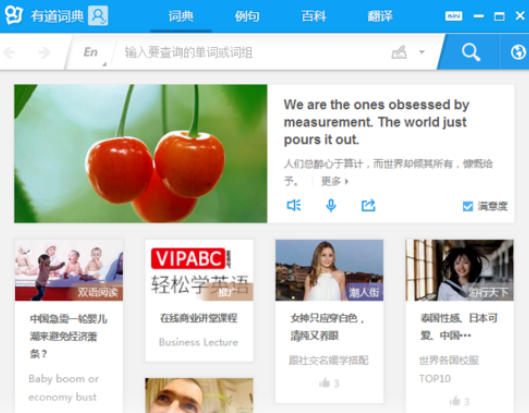Click the magnifier search button
Image resolution: width=529 pixels, height=413 pixels.
(x=471, y=52)
